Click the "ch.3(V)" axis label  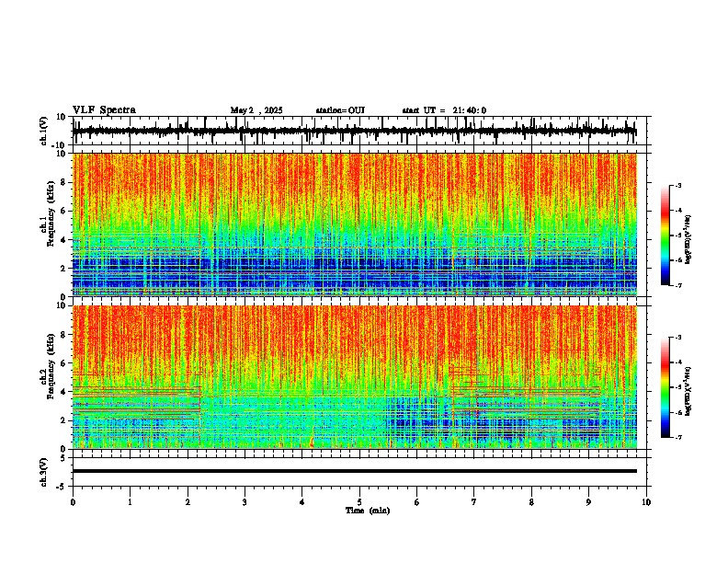(44, 472)
